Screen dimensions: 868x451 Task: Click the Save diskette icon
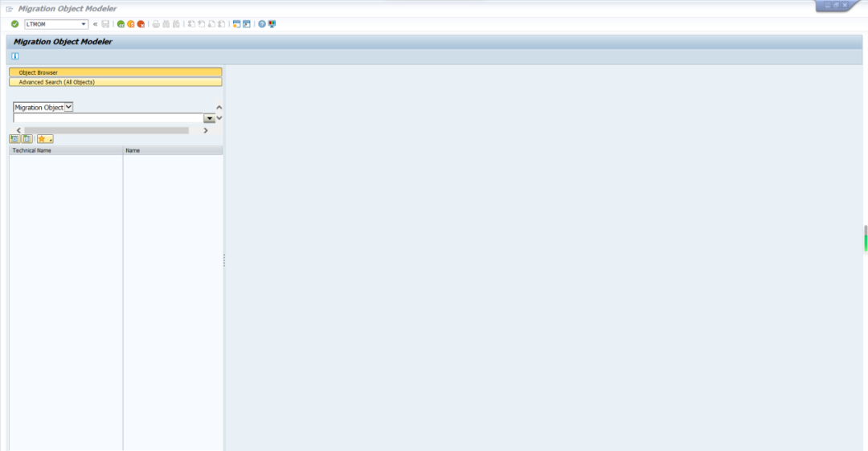tap(105, 24)
